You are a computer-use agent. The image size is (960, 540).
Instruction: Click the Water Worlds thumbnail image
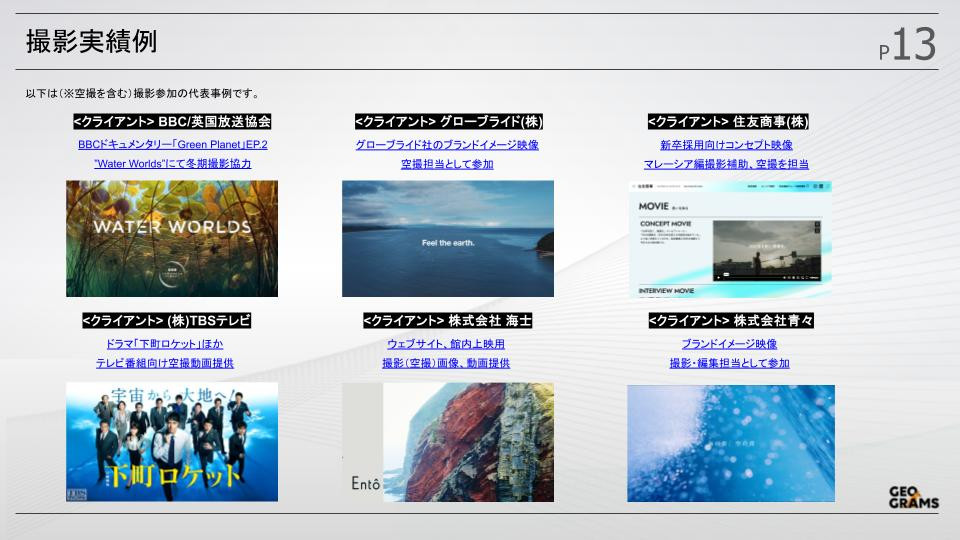point(172,238)
